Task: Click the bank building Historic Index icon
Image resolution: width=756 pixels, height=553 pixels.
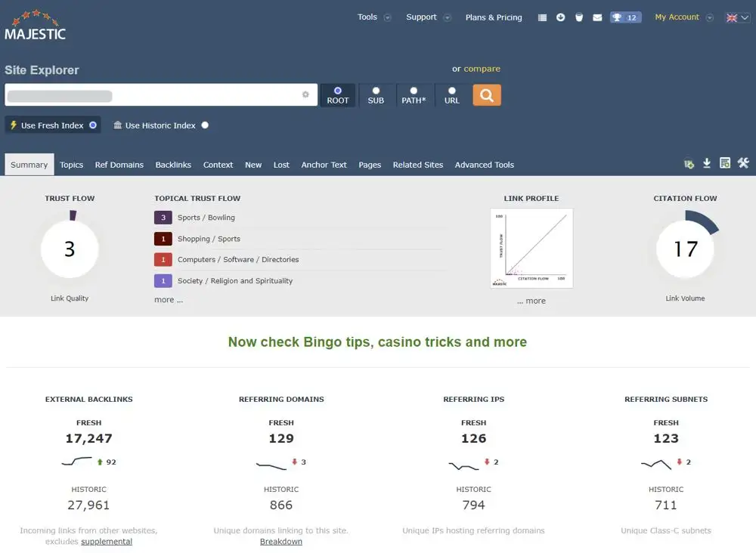Action: (x=117, y=125)
